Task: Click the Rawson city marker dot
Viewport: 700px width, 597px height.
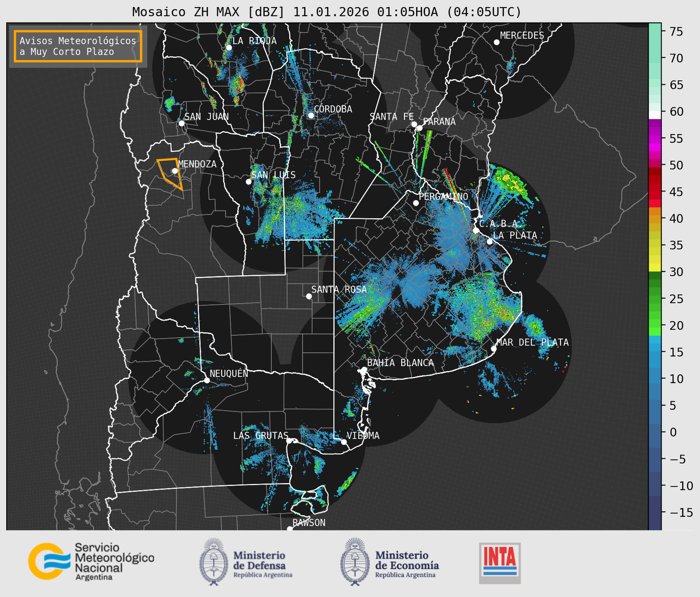Action: pos(290,529)
